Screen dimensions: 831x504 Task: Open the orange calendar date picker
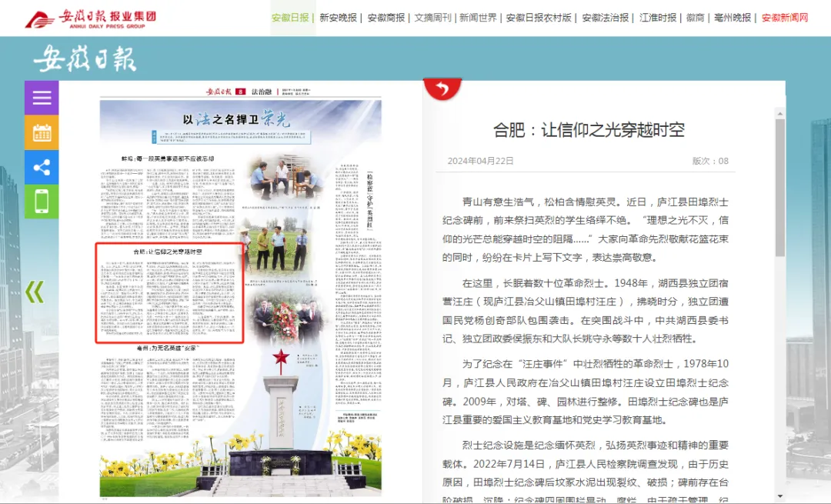point(42,132)
